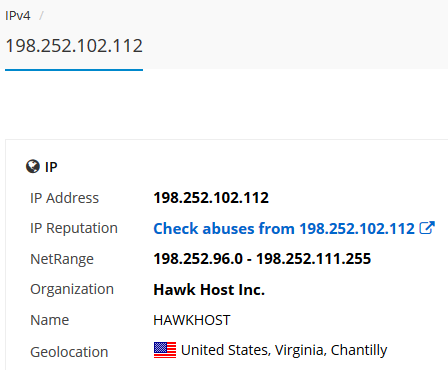Viewport: 448px width, 370px height.
Task: Click the IP Reputation field label
Action: (74, 229)
